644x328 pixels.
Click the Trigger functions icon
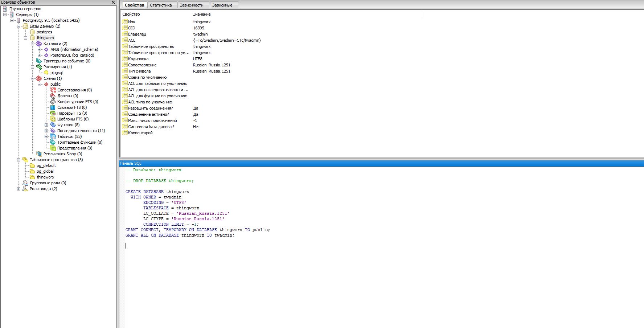tap(53, 142)
